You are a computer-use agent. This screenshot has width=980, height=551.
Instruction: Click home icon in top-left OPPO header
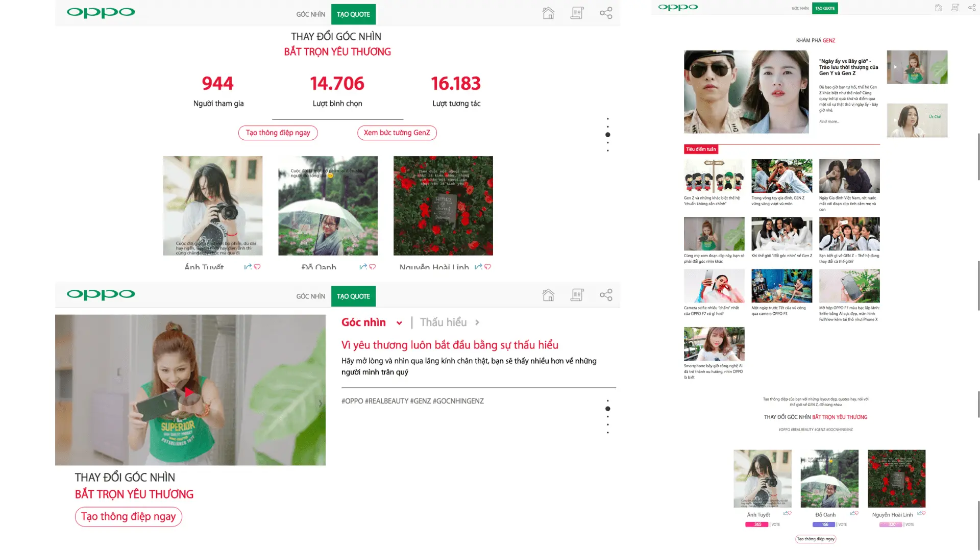tap(548, 13)
